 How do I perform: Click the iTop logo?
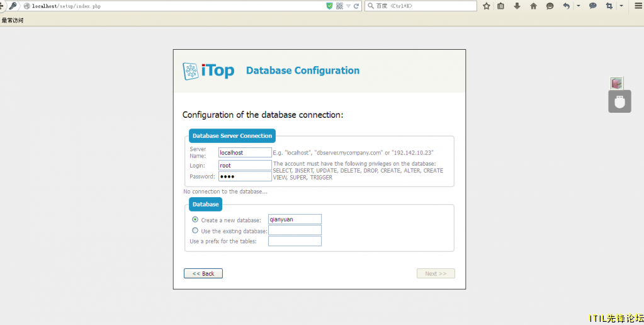[208, 71]
